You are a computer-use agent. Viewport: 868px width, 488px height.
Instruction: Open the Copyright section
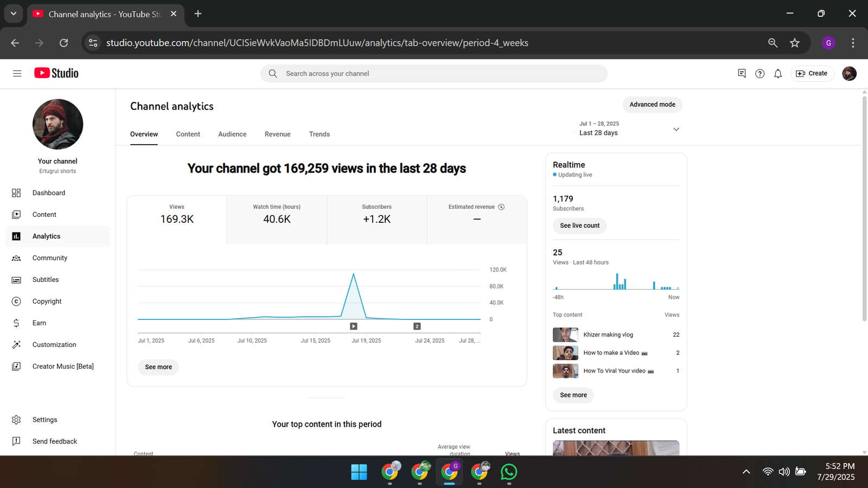click(x=58, y=301)
